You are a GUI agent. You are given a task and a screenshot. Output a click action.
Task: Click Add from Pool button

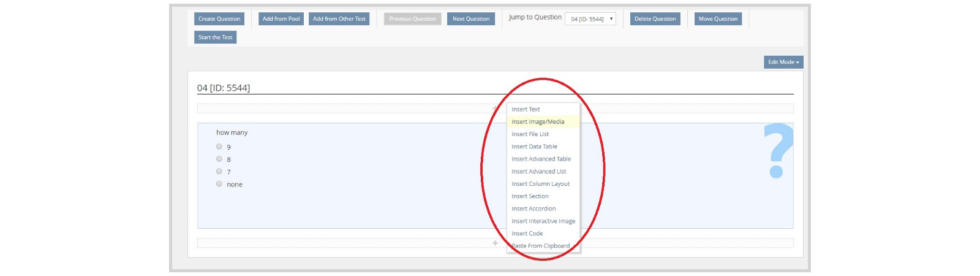[x=281, y=19]
